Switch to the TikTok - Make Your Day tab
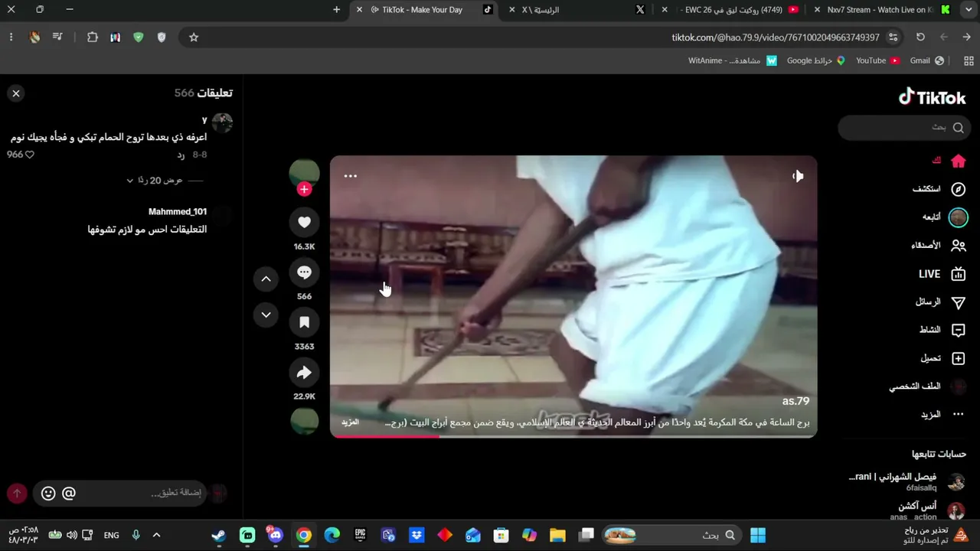Screen dimensions: 980x551 pyautogui.click(x=425, y=10)
